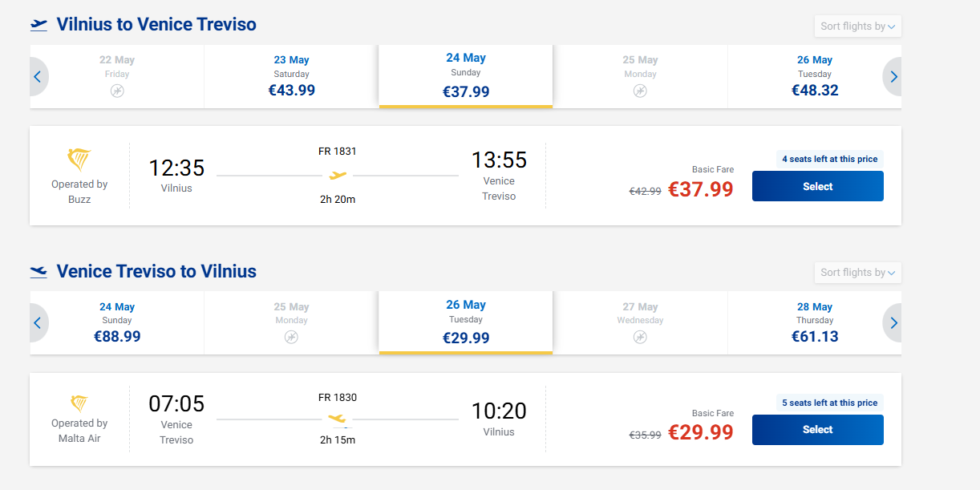Select the 26 May Tuesday €48.32 outbound tab
Screen dimensions: 980x490
tap(814, 77)
